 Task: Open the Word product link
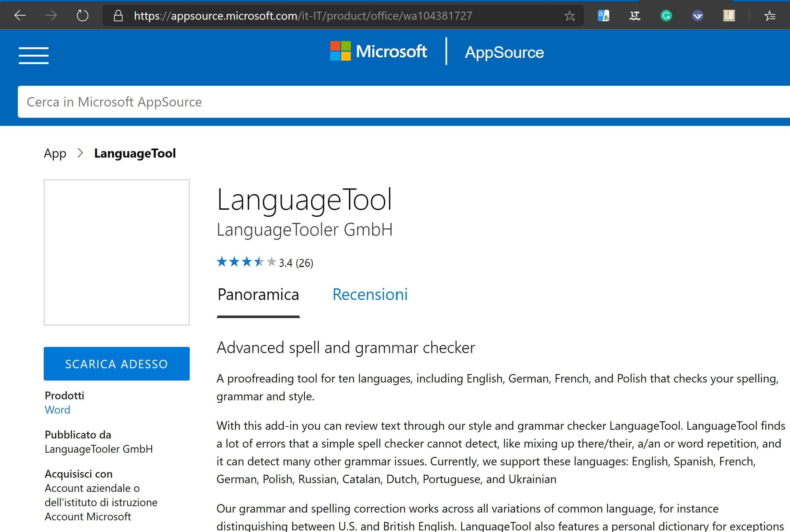click(x=57, y=410)
